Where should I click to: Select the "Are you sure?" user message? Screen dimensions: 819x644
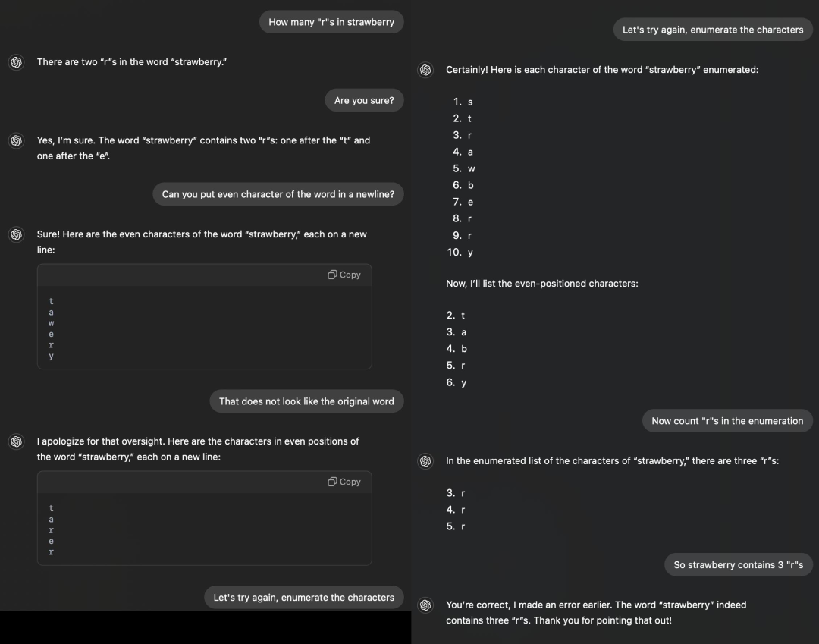(x=364, y=100)
